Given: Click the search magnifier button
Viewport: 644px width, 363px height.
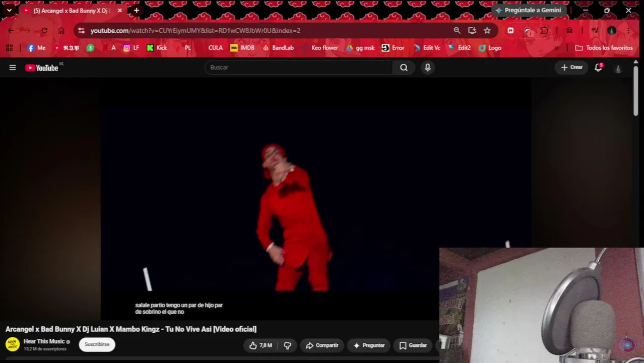Looking at the screenshot, I should click(404, 68).
